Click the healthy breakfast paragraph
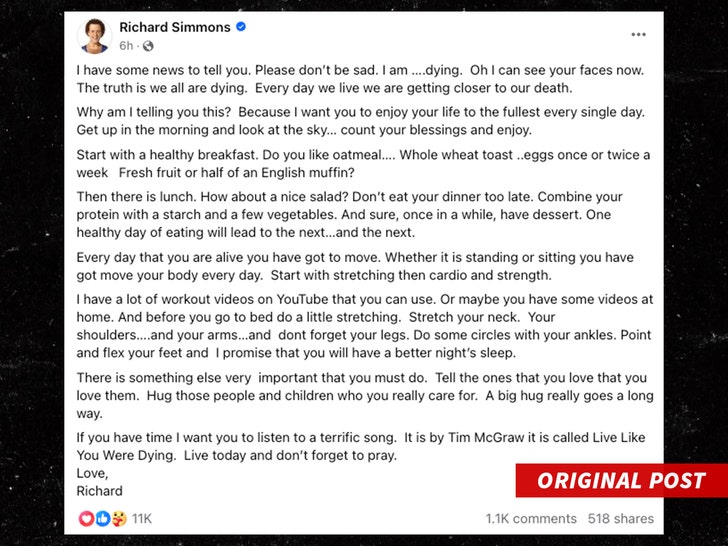The image size is (728, 546). pos(361,163)
